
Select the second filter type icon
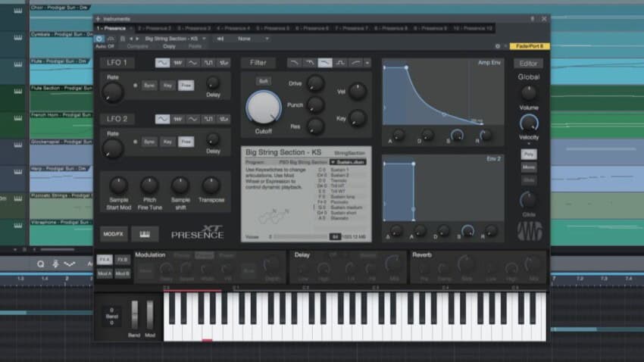[x=310, y=63]
